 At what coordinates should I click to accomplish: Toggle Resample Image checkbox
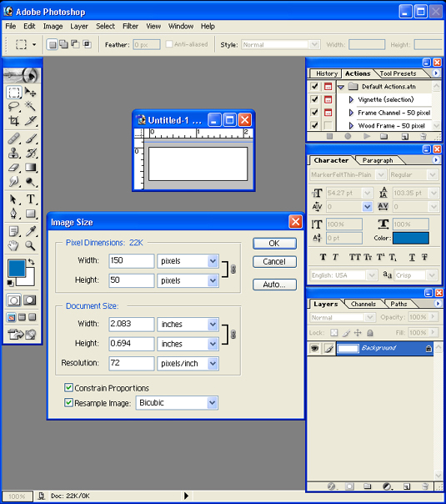point(68,402)
